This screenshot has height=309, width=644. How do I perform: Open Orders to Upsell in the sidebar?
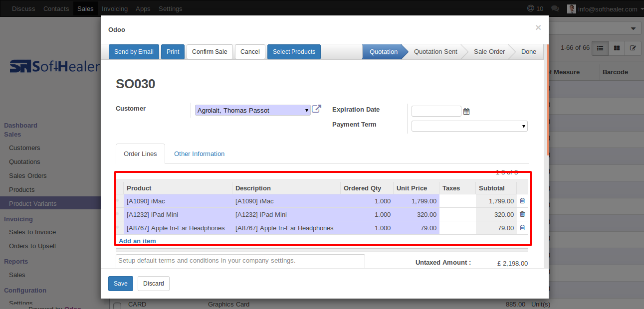point(32,246)
